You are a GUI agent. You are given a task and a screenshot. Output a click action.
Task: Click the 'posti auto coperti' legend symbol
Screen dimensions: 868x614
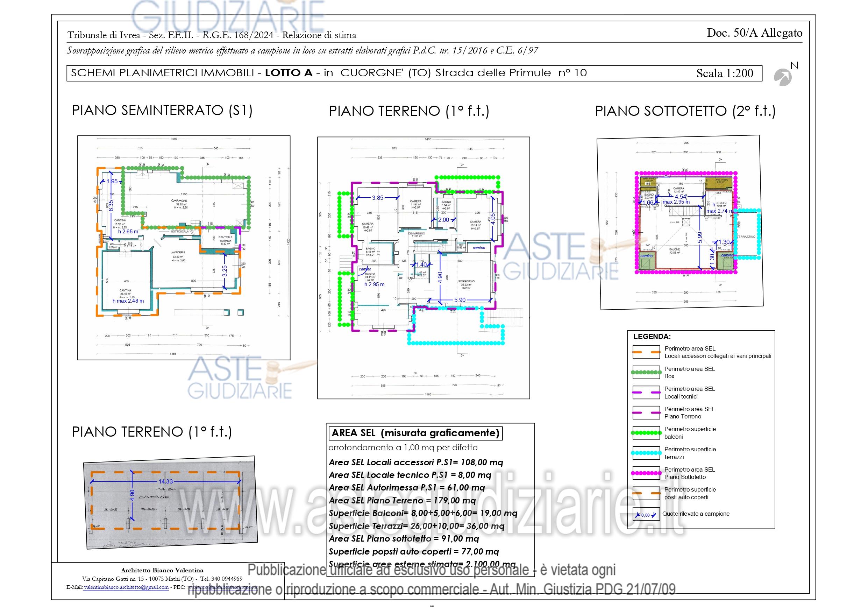click(x=646, y=493)
